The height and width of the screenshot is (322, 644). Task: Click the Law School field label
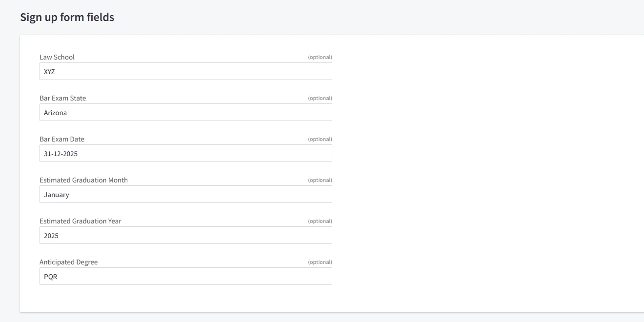coord(57,57)
